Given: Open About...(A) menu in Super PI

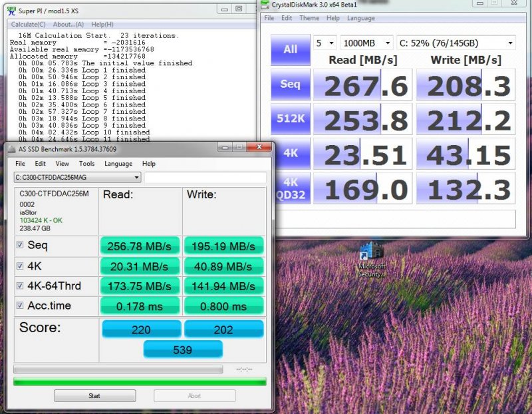Looking at the screenshot, I should 68,25.
